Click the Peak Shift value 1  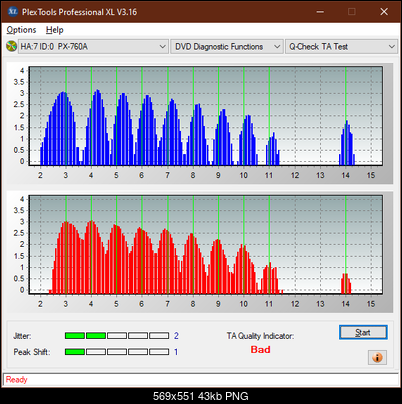(x=176, y=352)
